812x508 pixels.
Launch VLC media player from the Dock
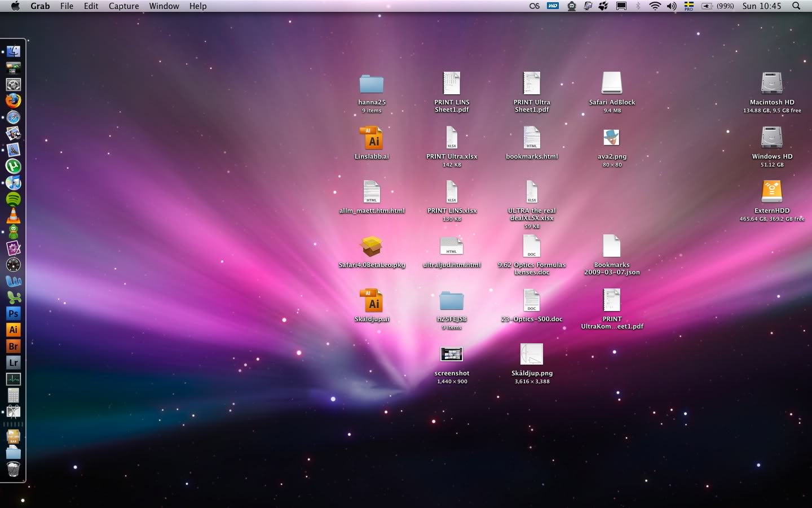[14, 215]
